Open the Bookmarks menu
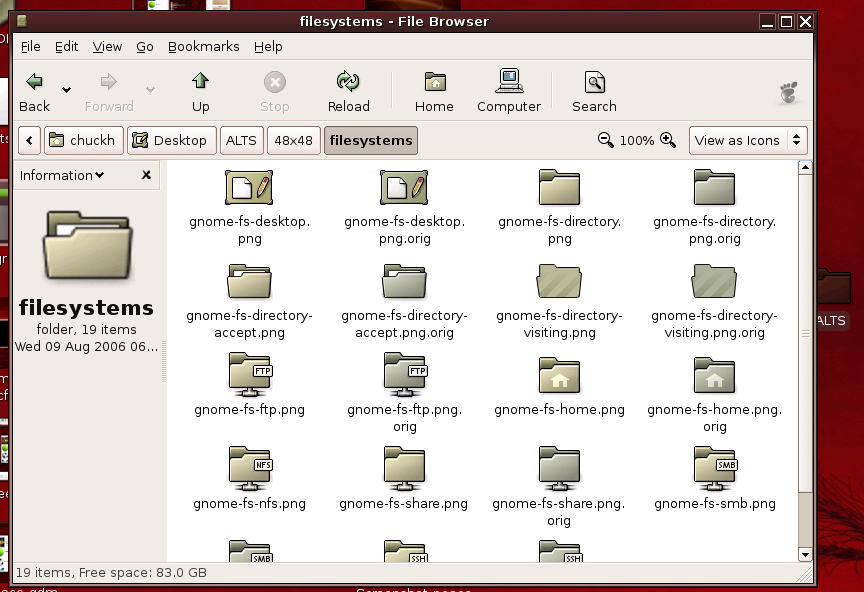The width and height of the screenshot is (864, 592). pos(203,47)
